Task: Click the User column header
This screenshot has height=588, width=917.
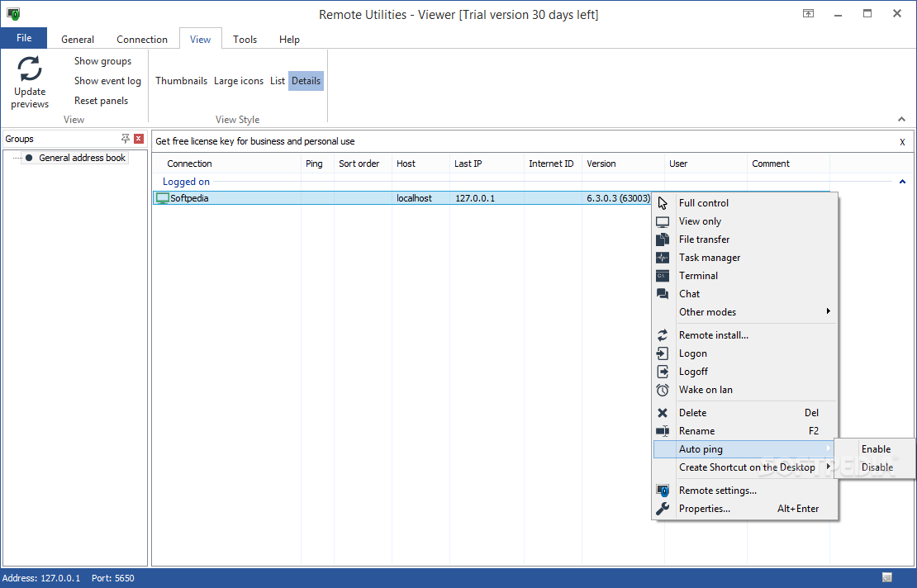Action: coord(706,164)
